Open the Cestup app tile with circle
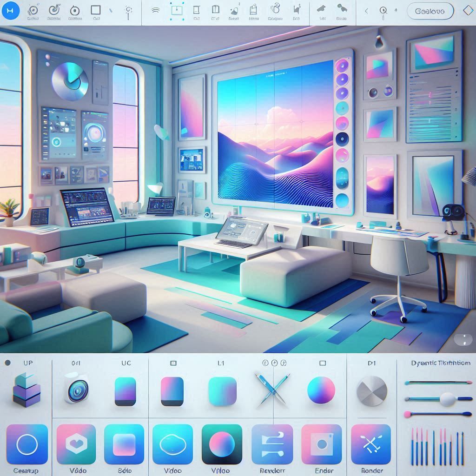 point(27,444)
